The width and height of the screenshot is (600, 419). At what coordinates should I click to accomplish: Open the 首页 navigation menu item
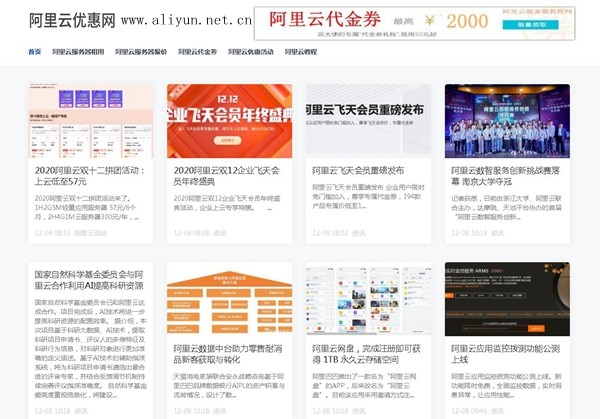34,52
